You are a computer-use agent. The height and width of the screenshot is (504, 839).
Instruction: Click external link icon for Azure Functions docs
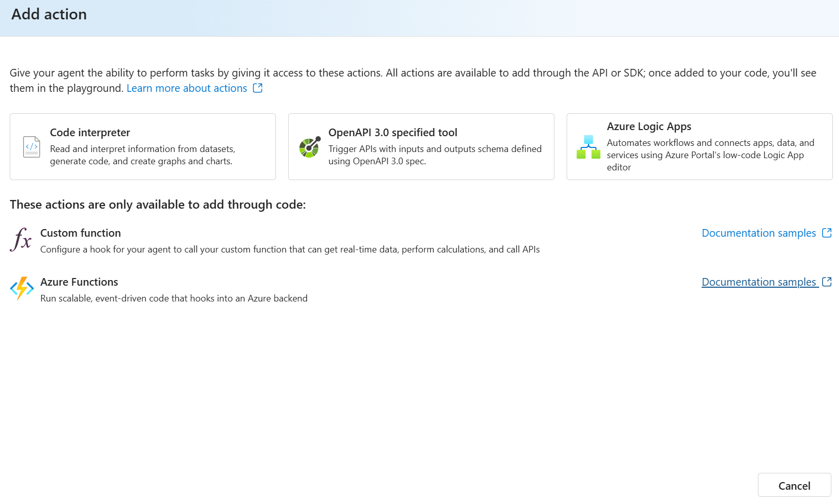point(827,282)
